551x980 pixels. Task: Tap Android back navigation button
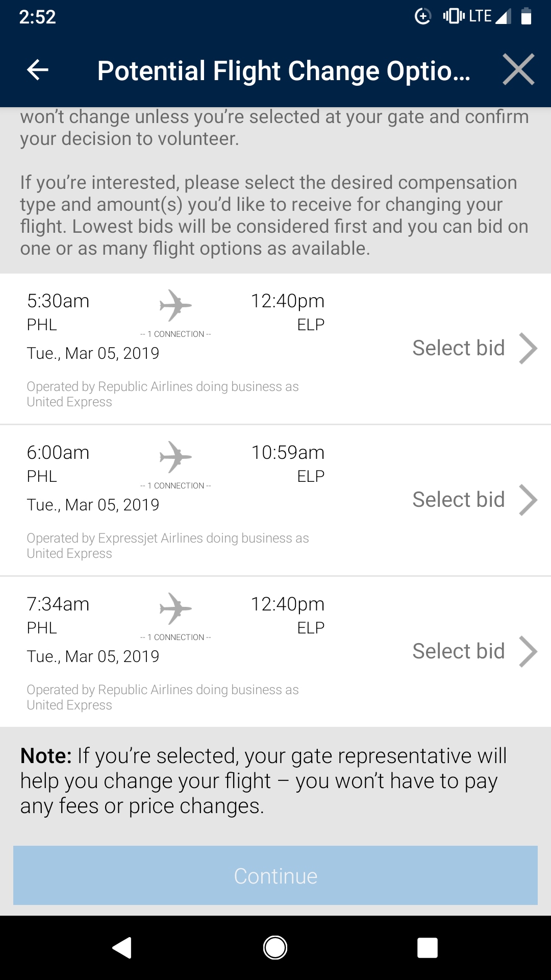click(x=122, y=948)
